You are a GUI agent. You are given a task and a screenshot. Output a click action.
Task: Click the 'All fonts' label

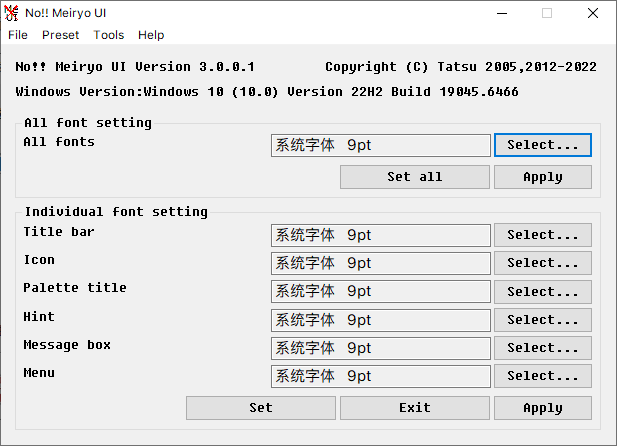coord(59,142)
